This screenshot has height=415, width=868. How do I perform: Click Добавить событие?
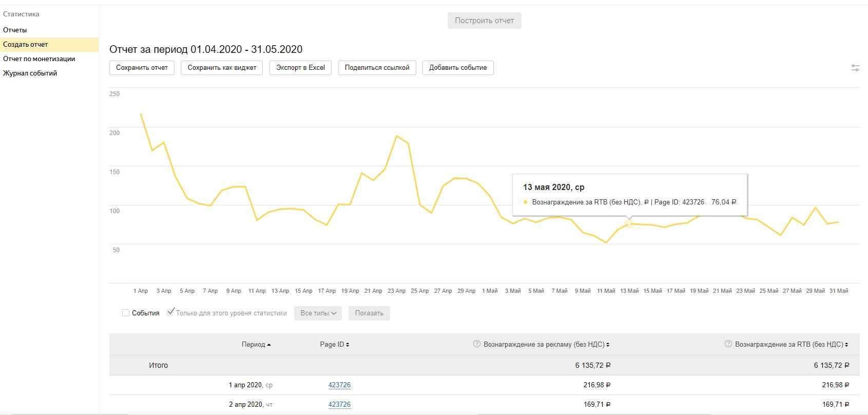pyautogui.click(x=458, y=68)
